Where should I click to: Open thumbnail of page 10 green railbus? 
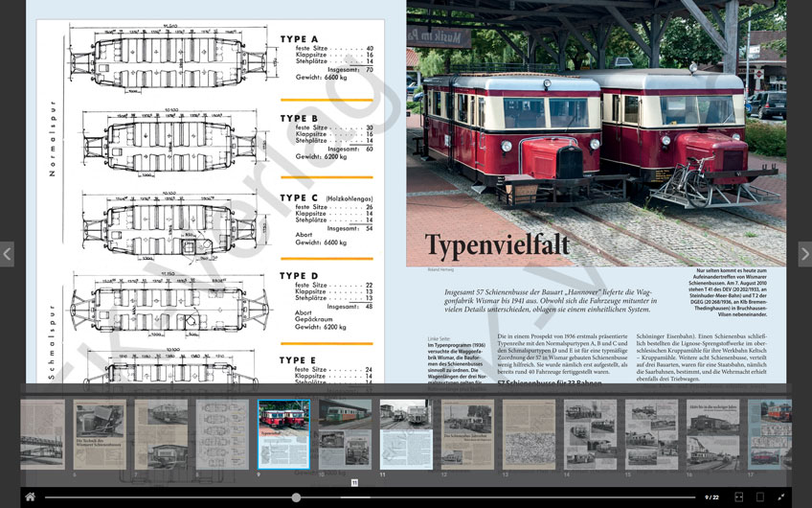coord(345,434)
